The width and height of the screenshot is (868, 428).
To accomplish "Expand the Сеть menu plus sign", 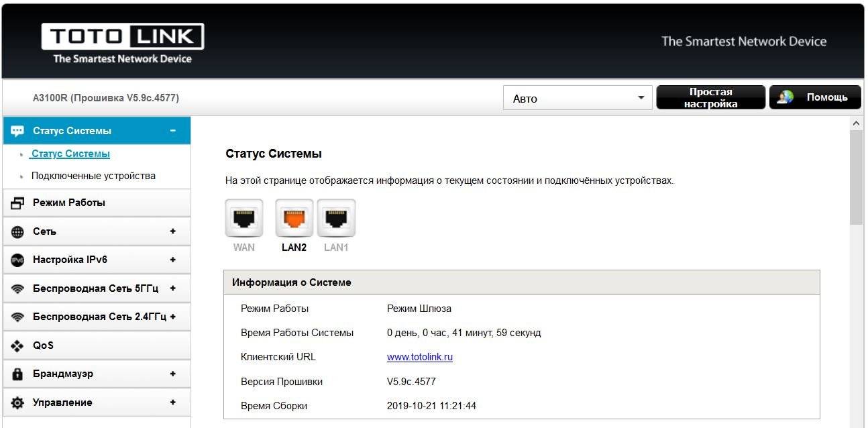I will pyautogui.click(x=172, y=231).
